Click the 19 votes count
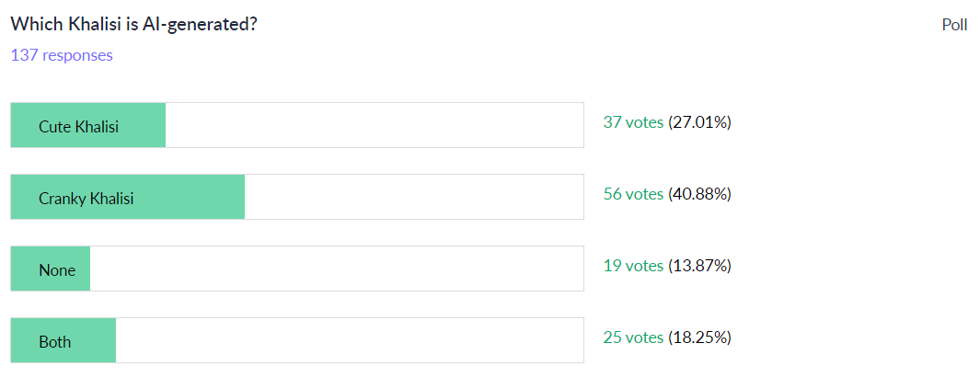The width and height of the screenshot is (980, 389). [x=633, y=266]
